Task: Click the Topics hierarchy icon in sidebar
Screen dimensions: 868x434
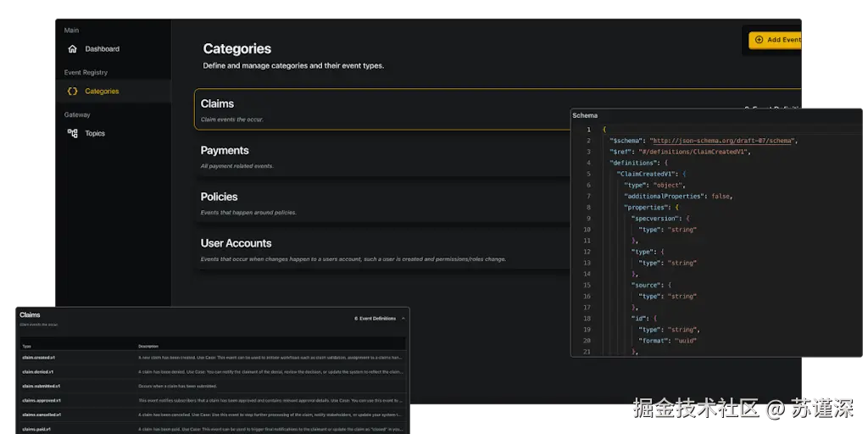Action: (x=72, y=133)
